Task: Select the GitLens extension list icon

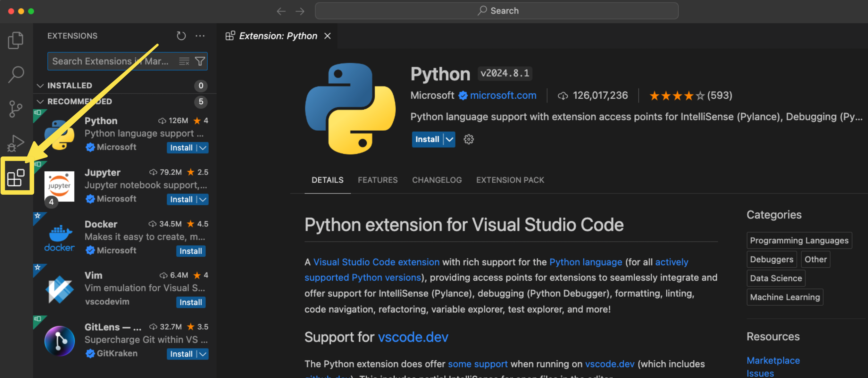Action: [59, 341]
